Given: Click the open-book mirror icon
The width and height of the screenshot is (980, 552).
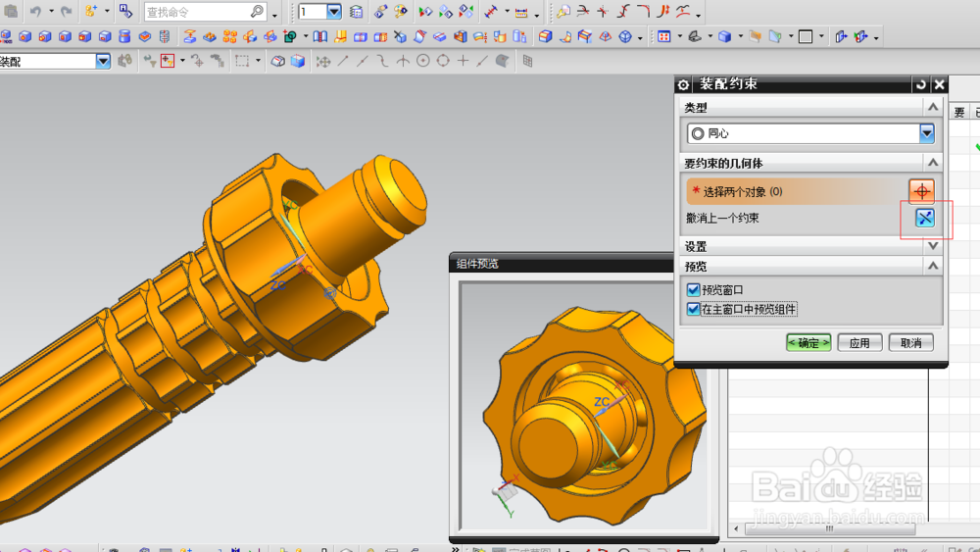Looking at the screenshot, I should [320, 37].
